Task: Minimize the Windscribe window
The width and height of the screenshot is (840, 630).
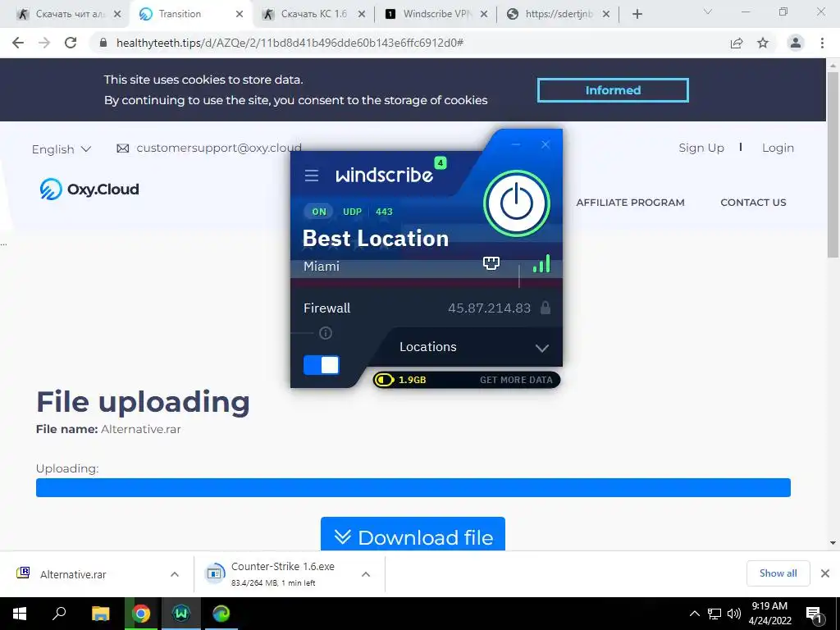Action: [x=516, y=144]
